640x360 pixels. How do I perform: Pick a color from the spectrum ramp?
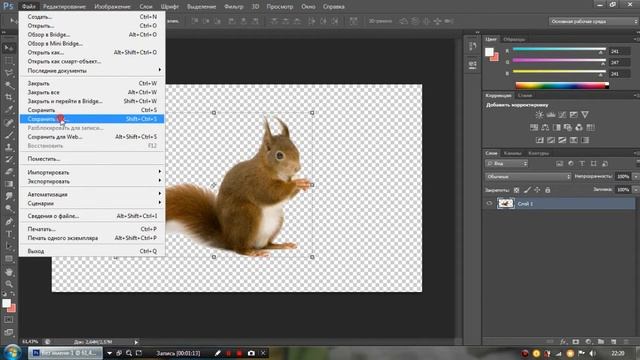(562, 85)
